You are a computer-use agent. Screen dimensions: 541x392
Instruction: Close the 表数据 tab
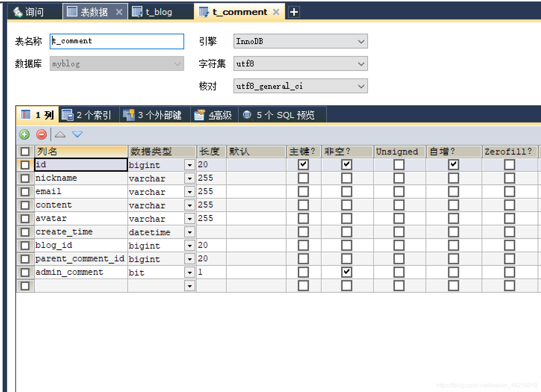[119, 12]
